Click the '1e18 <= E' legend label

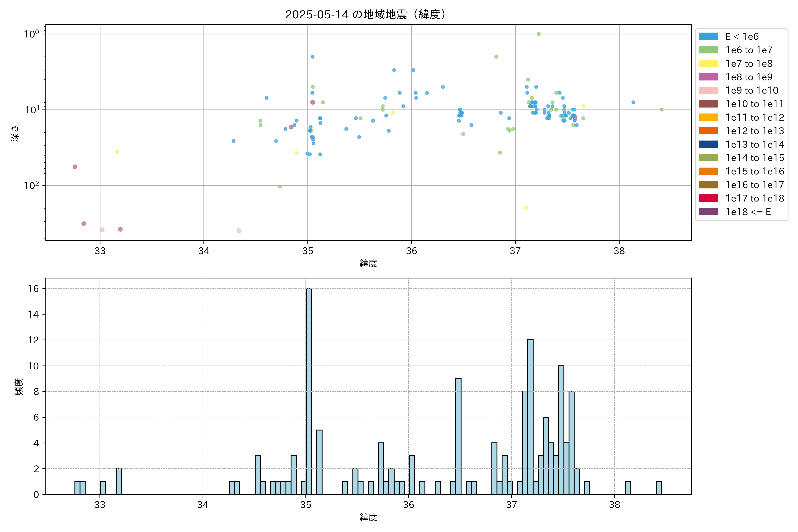pyautogui.click(x=748, y=212)
